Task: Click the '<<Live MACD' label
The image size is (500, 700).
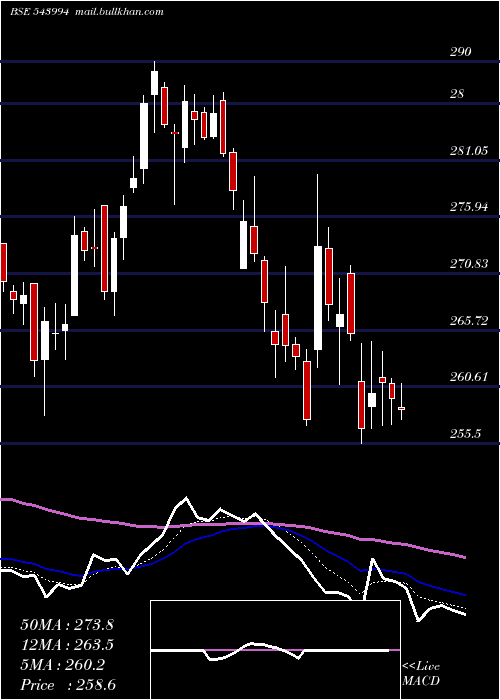Action: 421,674
